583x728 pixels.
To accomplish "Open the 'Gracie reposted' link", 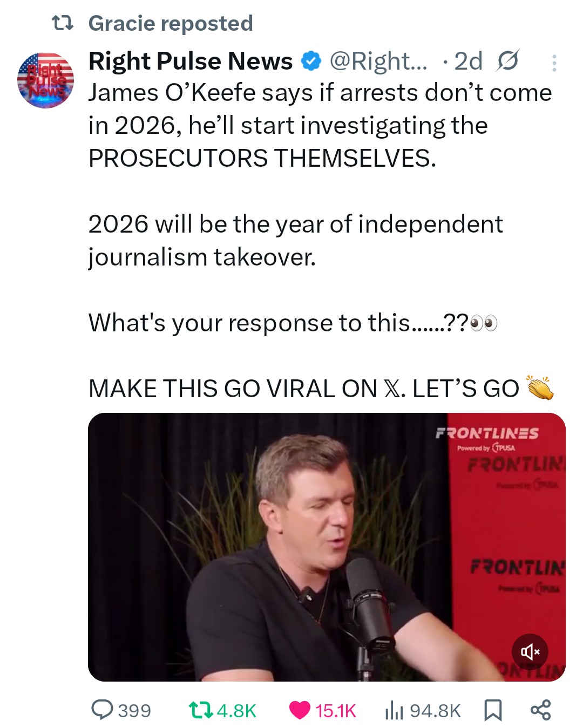I will 170,23.
